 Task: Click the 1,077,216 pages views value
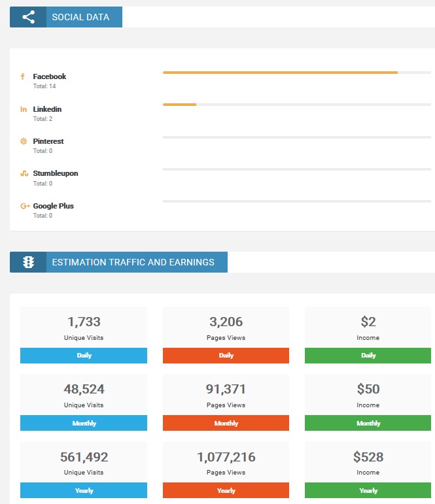pos(226,457)
